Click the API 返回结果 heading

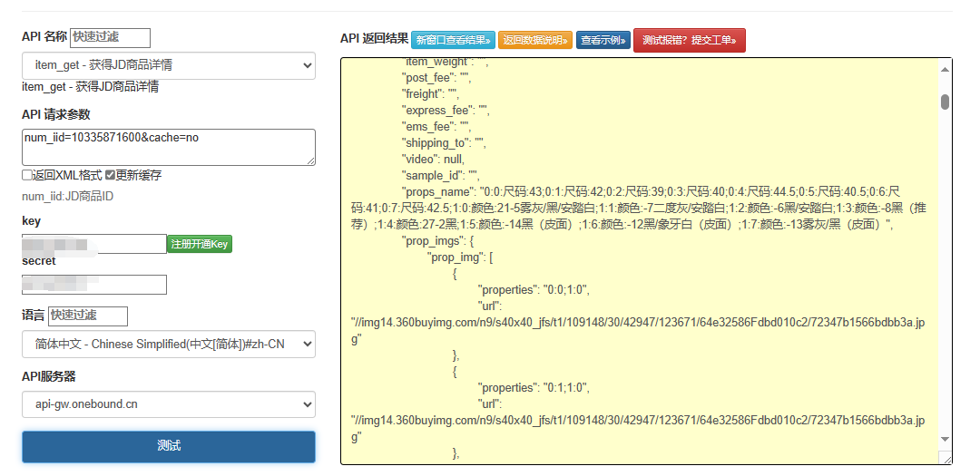[x=375, y=39]
